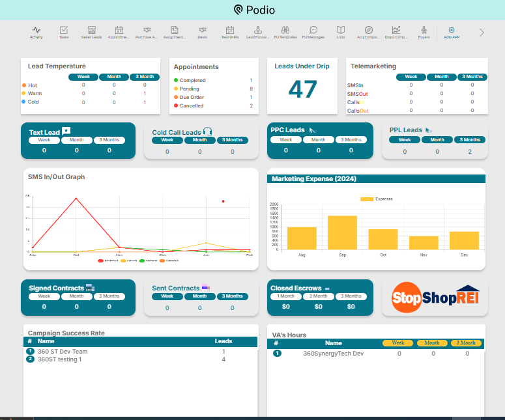Open the Buyers app icon
This screenshot has height=420, width=505.
coord(424,32)
